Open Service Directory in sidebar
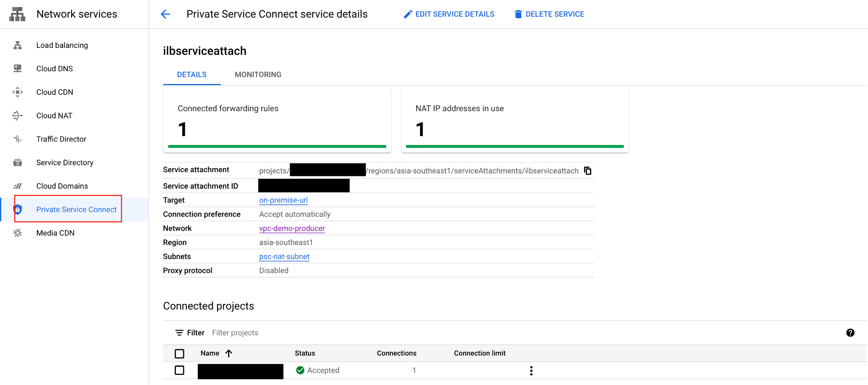This screenshot has height=385, width=868. pyautogui.click(x=64, y=163)
